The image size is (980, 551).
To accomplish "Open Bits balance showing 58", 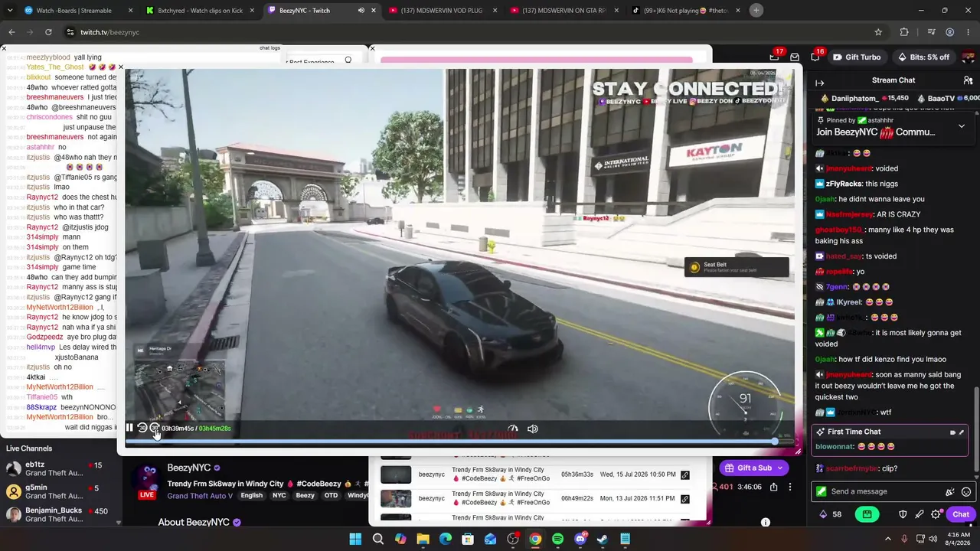I will [831, 514].
